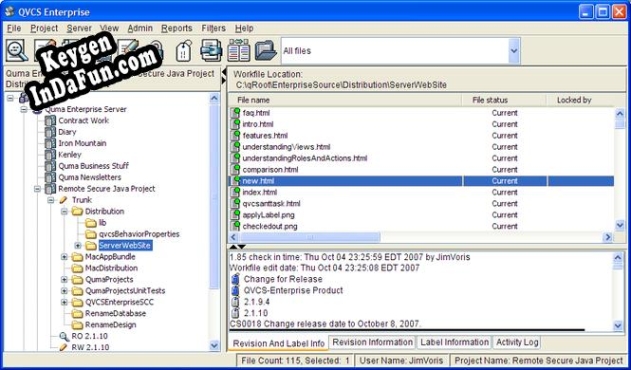Viewport: 631px width, 370px height.
Task: Select the Revision And Label Info tab
Action: pyautogui.click(x=278, y=343)
